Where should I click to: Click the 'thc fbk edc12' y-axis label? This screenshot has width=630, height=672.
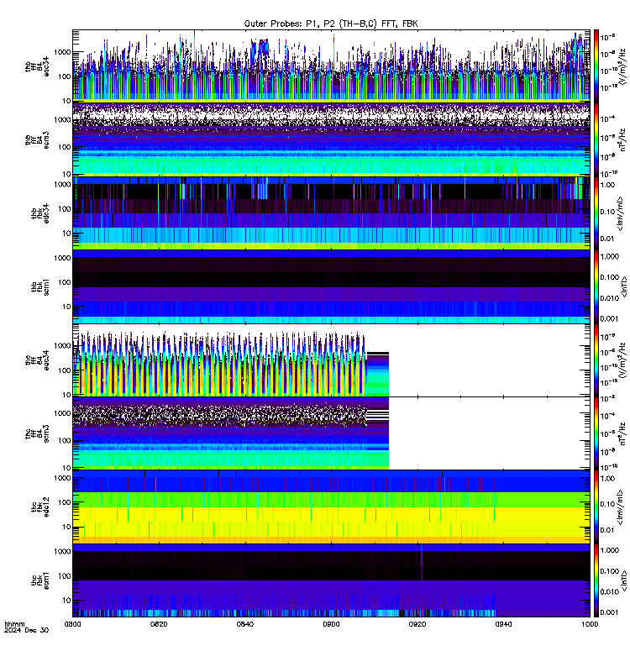point(39,507)
